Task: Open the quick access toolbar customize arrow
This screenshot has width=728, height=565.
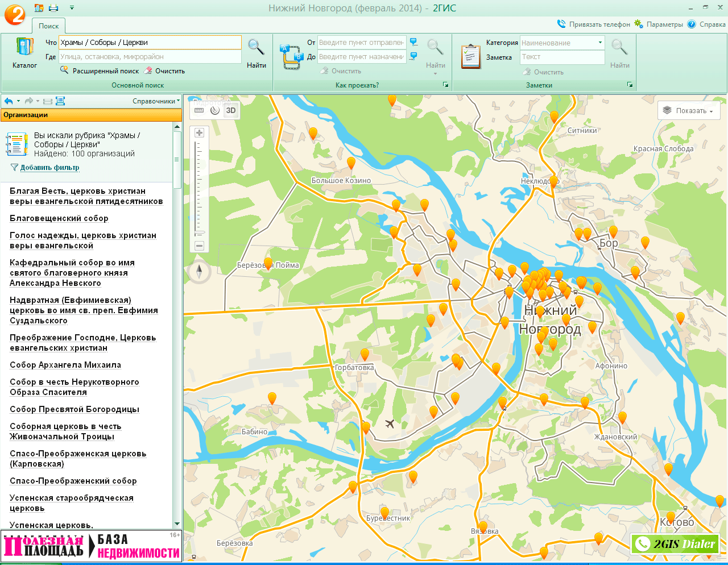Action: click(x=72, y=8)
